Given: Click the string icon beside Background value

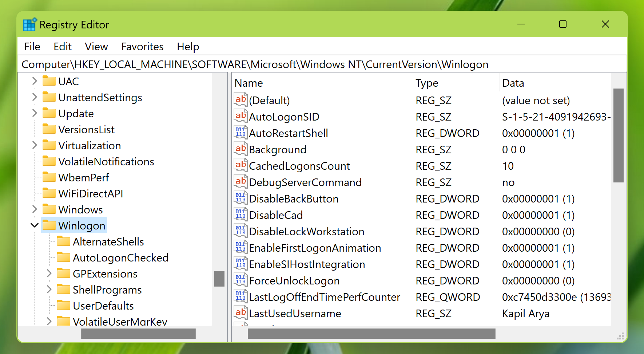Looking at the screenshot, I should point(240,149).
